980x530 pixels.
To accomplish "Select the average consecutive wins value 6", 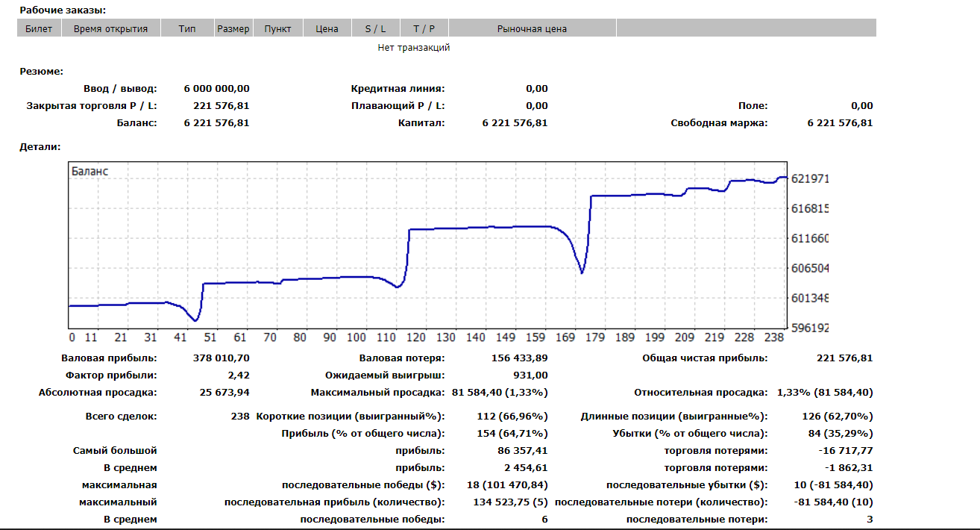I will pyautogui.click(x=544, y=520).
